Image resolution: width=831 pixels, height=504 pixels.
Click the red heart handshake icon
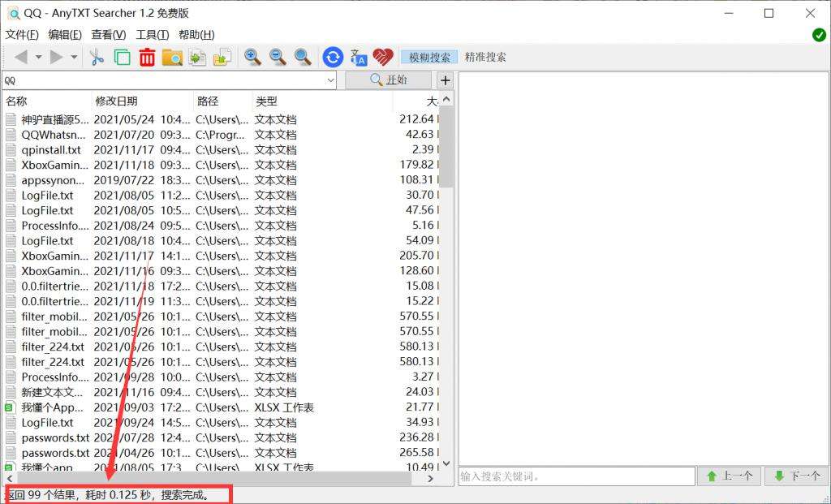click(383, 57)
